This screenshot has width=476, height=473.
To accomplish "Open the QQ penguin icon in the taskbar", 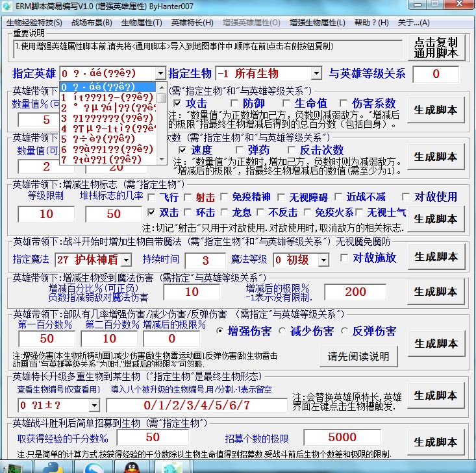I will click(x=132, y=468).
